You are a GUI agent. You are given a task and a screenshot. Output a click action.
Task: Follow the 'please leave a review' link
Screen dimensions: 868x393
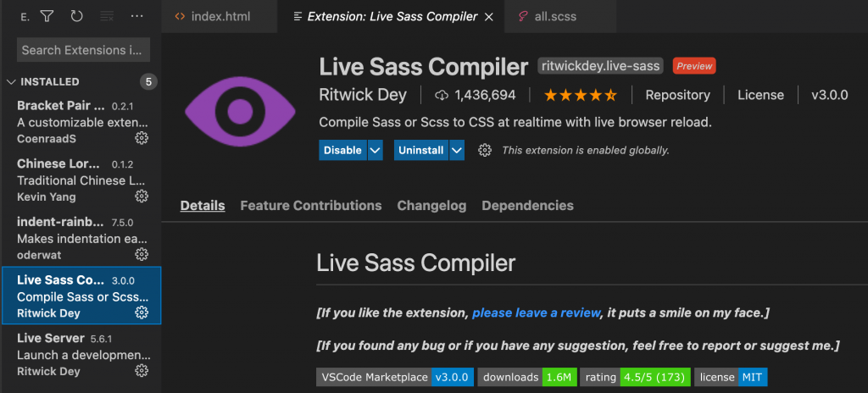point(536,313)
